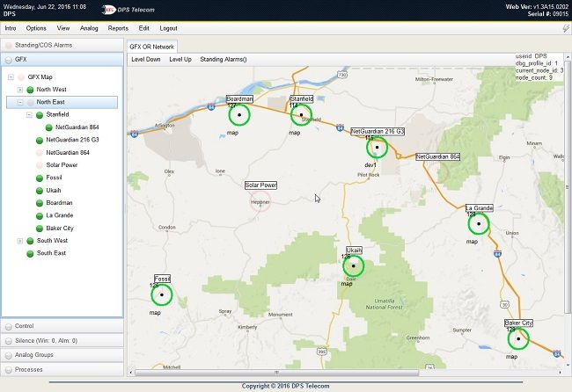Viewport: 572px width, 392px height.
Task: Select the La Grande map node marker
Action: pos(479,224)
